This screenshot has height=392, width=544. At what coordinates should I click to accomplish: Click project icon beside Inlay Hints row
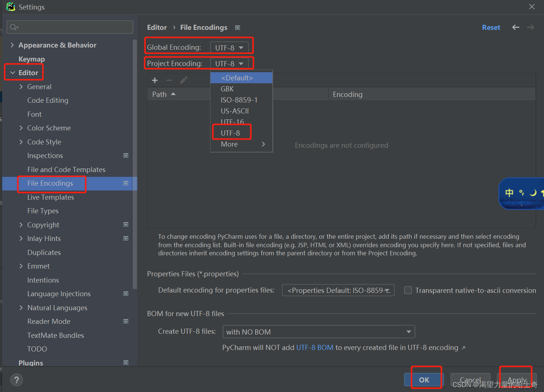click(x=126, y=238)
